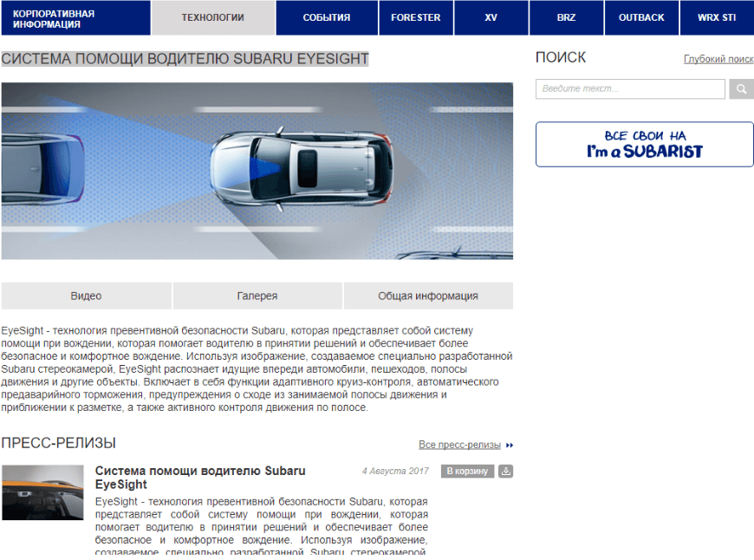Open the press release thumbnail image

tap(42, 492)
